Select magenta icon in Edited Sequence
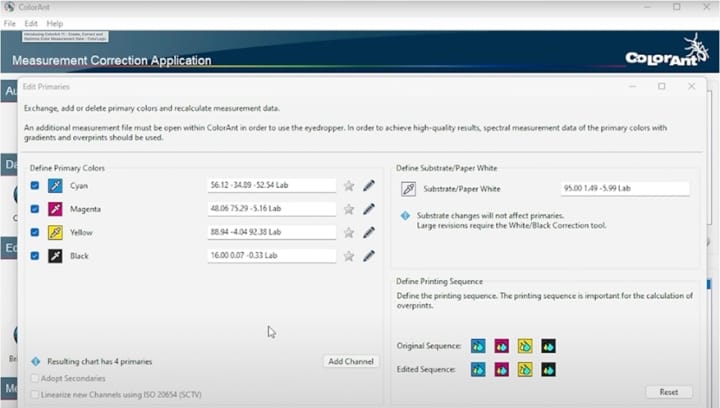 (501, 369)
